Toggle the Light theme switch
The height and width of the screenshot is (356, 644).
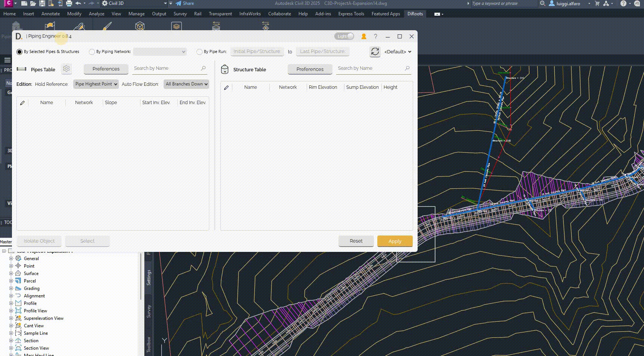(x=344, y=36)
